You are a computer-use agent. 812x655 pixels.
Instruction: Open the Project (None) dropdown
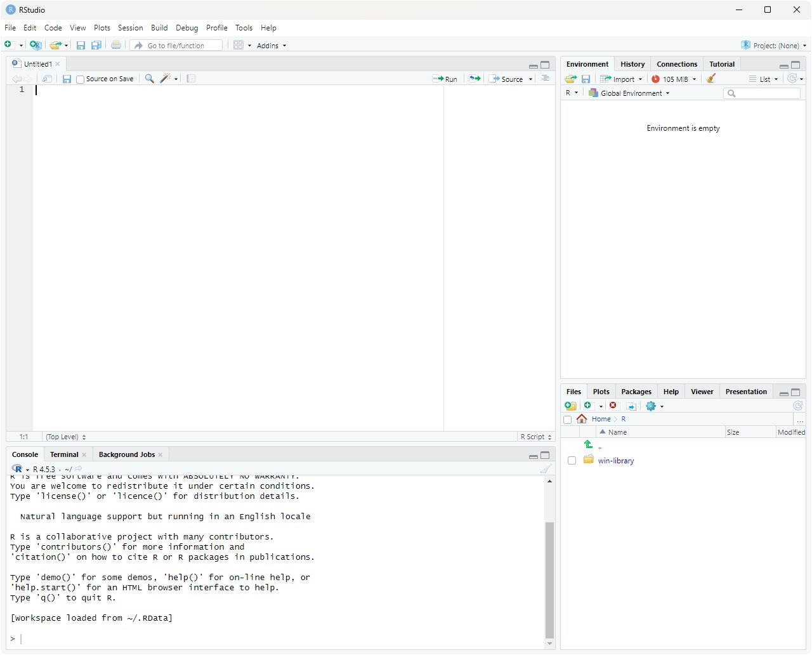coord(774,46)
